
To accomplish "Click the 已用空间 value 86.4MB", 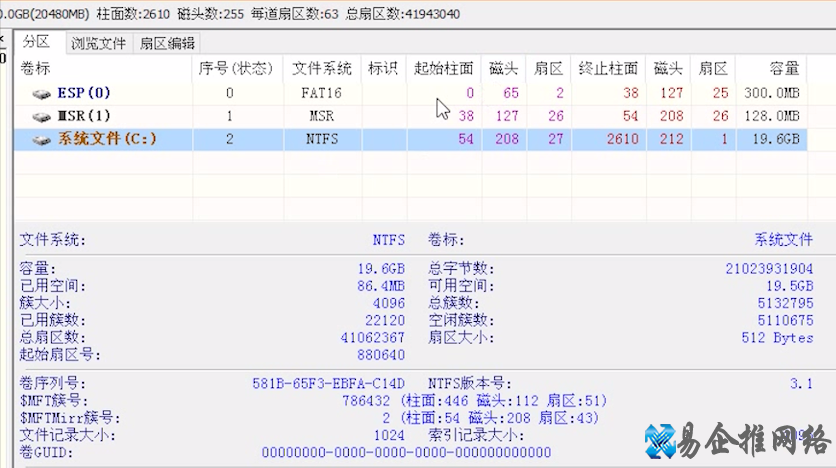I will coord(381,286).
